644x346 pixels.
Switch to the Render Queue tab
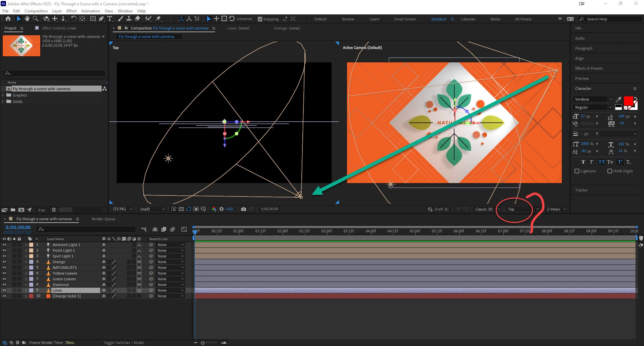(x=103, y=219)
